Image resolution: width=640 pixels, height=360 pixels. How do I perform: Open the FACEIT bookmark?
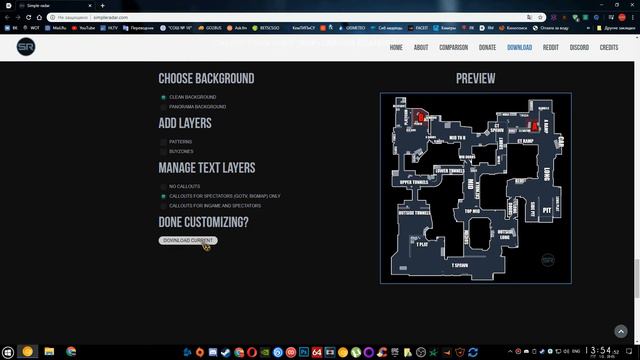(418, 28)
